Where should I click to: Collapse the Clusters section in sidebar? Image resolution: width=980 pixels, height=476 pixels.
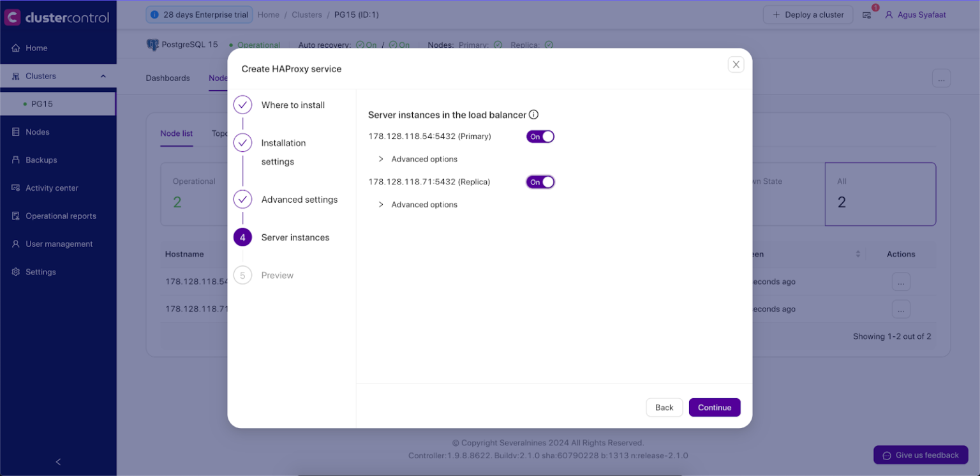pos(103,77)
